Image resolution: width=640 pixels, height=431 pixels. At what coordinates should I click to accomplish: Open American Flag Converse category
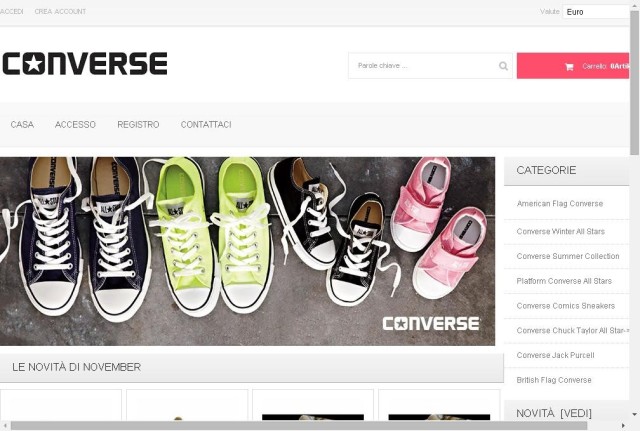(560, 204)
